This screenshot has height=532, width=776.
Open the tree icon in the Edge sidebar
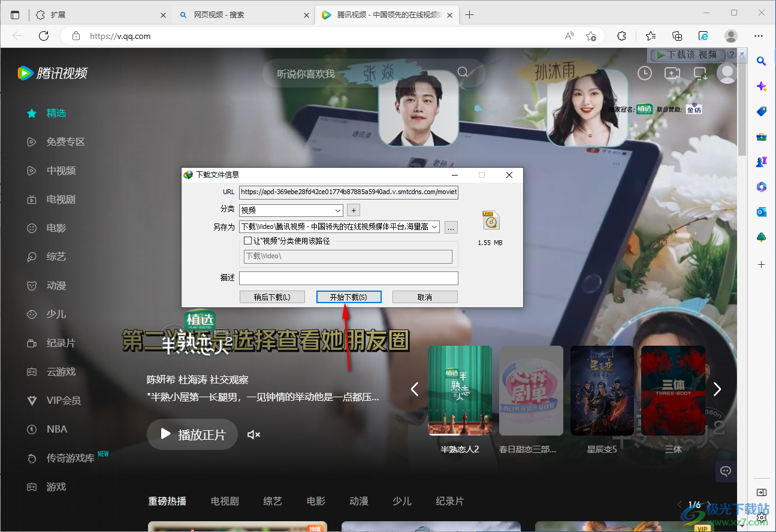click(761, 237)
